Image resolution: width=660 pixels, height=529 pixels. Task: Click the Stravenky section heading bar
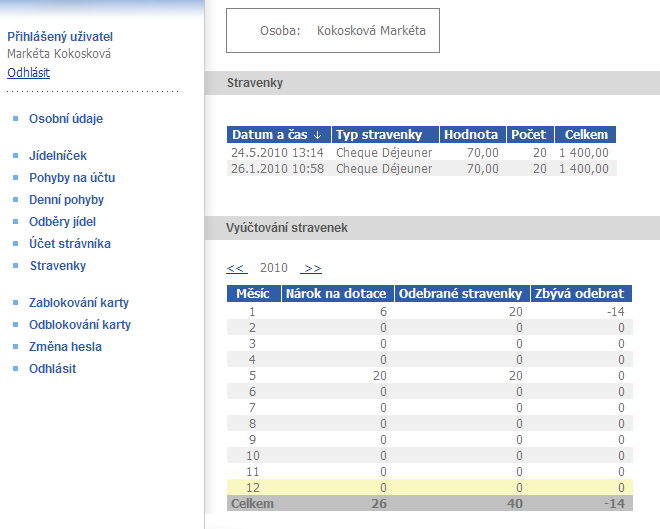pyautogui.click(x=432, y=83)
